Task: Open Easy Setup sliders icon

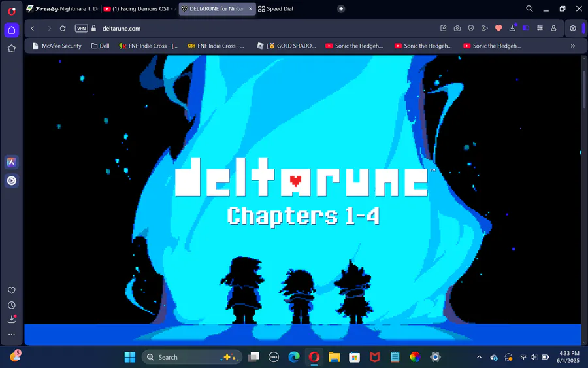Action: (540, 29)
